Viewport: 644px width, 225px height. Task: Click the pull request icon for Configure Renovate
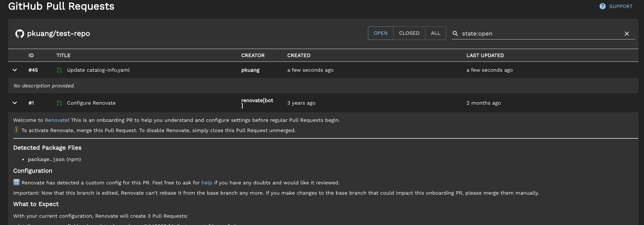click(59, 103)
